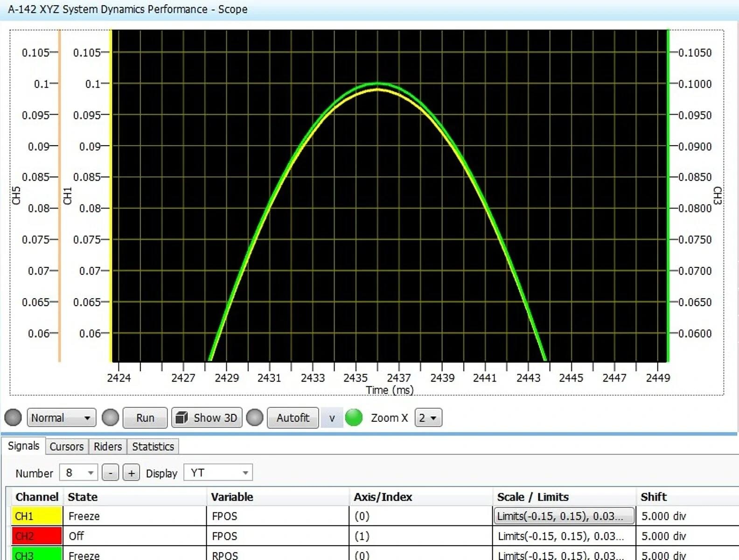
Task: Increase channel count with plus button
Action: point(132,473)
